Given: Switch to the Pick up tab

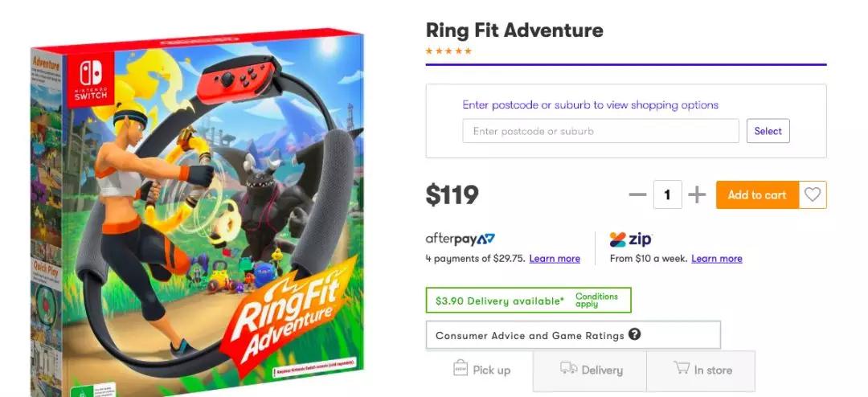Looking at the screenshot, I should click(x=481, y=370).
